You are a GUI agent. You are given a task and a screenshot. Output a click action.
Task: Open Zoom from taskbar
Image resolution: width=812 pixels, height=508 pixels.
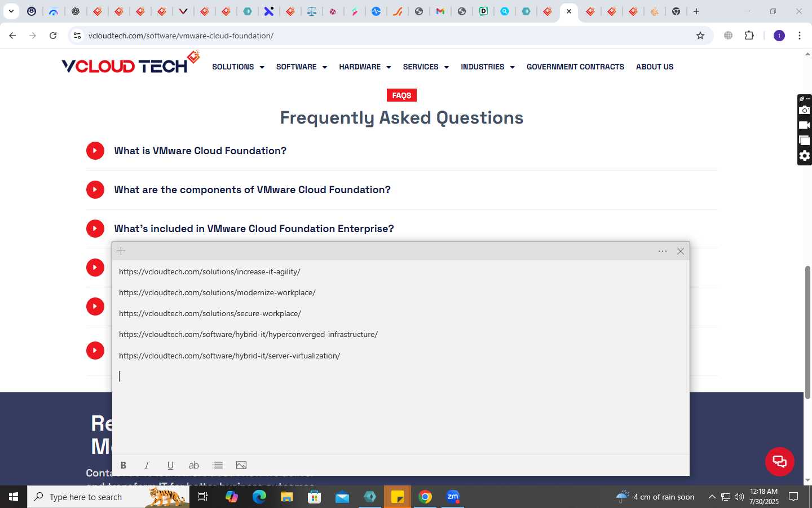tap(453, 497)
